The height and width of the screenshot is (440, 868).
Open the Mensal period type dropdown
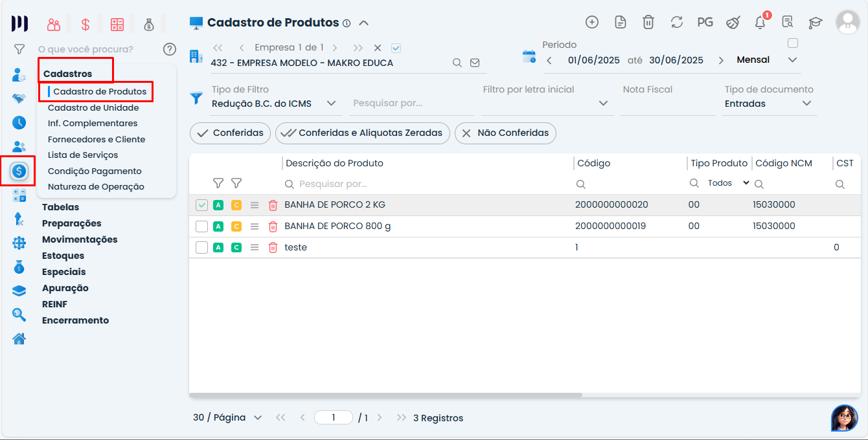tap(767, 60)
